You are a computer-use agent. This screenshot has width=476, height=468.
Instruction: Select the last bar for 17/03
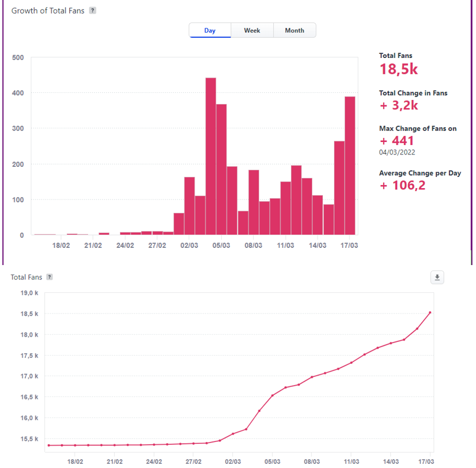tap(350, 166)
